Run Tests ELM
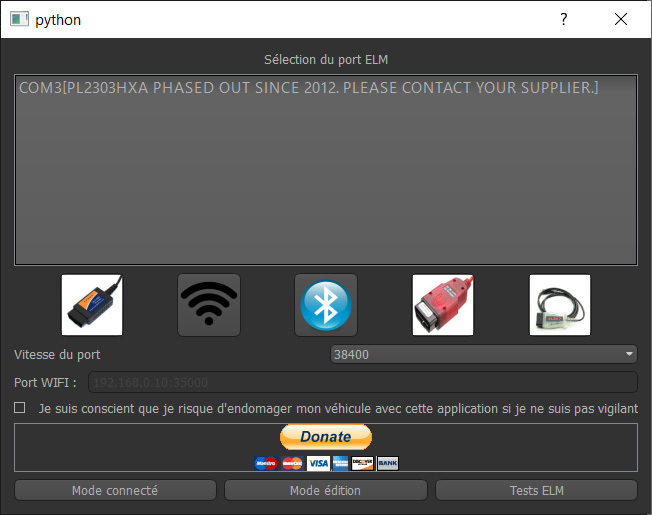Image resolution: width=652 pixels, height=515 pixels. coord(536,490)
